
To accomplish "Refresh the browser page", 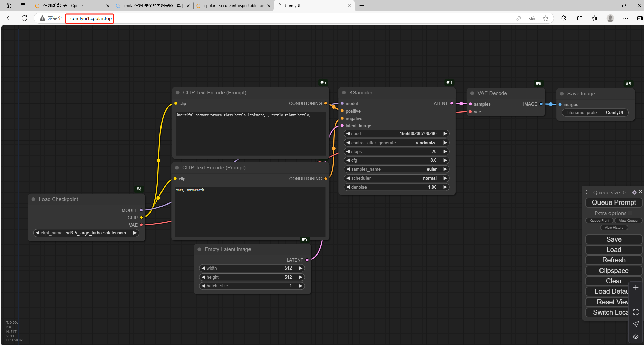I will click(24, 18).
